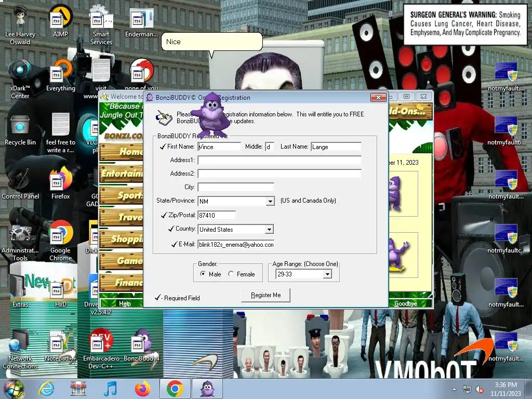Open the Shopping section in Bonzi window
This screenshot has width=532, height=399.
pos(121,238)
